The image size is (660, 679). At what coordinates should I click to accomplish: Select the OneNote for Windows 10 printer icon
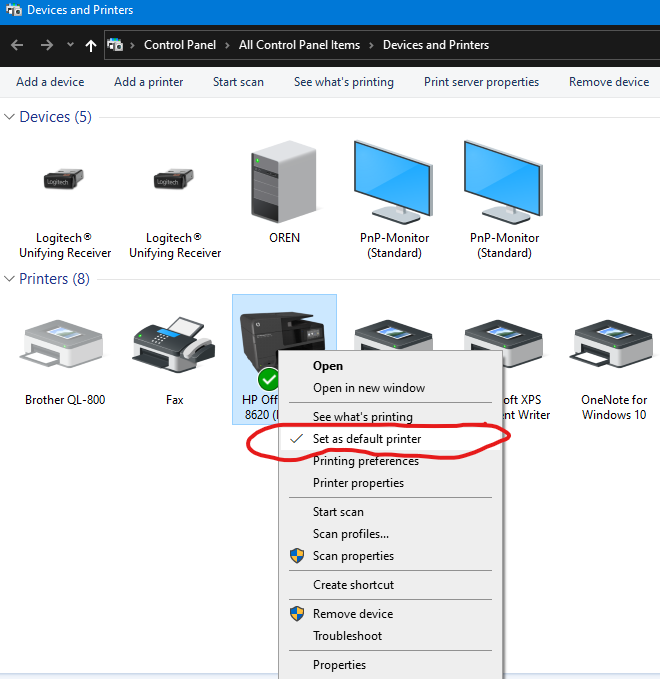pyautogui.click(x=613, y=343)
